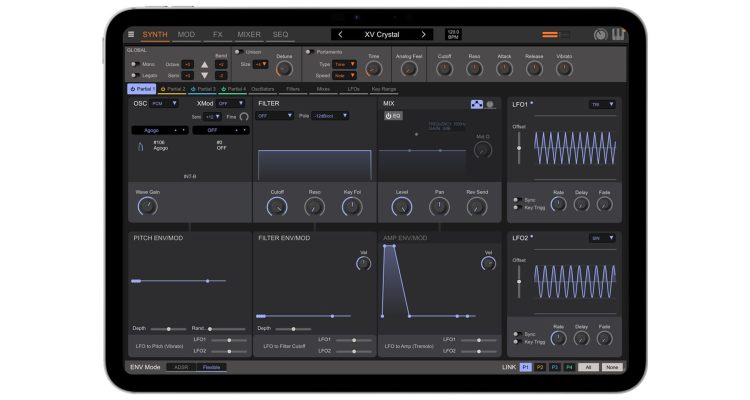The width and height of the screenshot is (750, 400).
Task: Switch to the MOD tab
Action: [x=186, y=34]
